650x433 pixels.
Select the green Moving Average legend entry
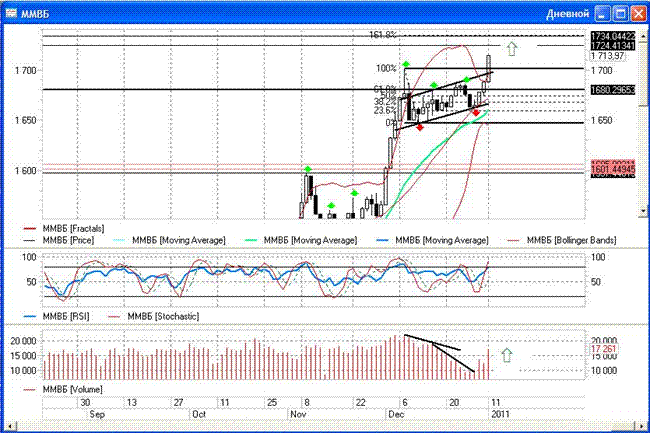pos(301,240)
